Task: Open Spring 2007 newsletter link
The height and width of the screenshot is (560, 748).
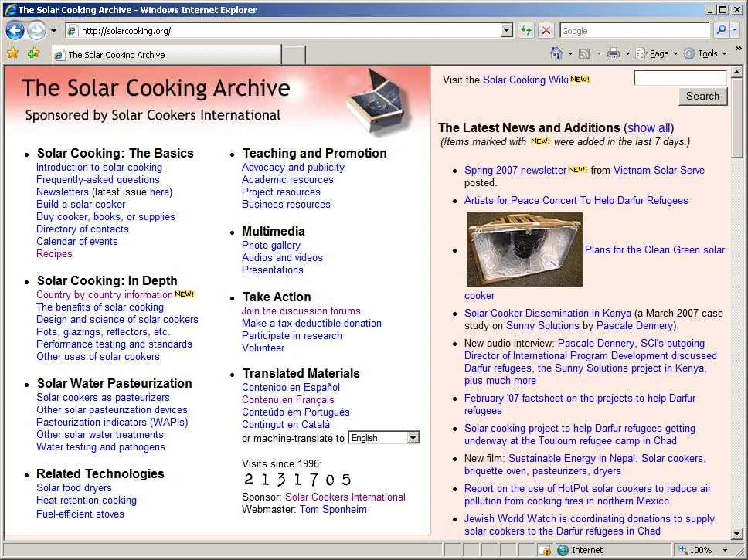Action: point(515,170)
